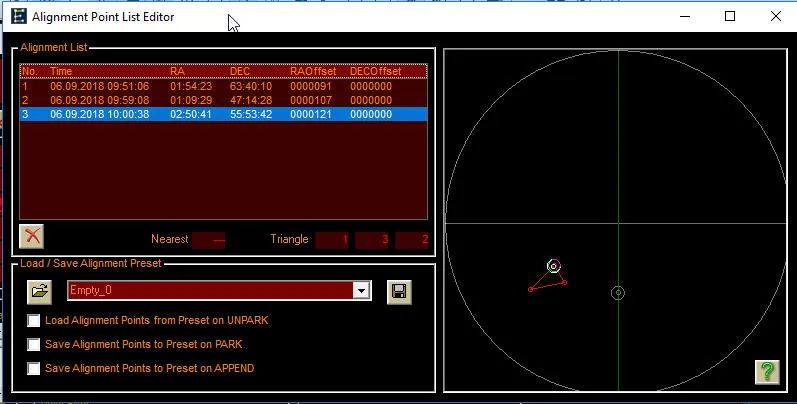Check Save Alignment Points on APPEND
Image resolution: width=797 pixels, height=404 pixels.
(x=35, y=369)
